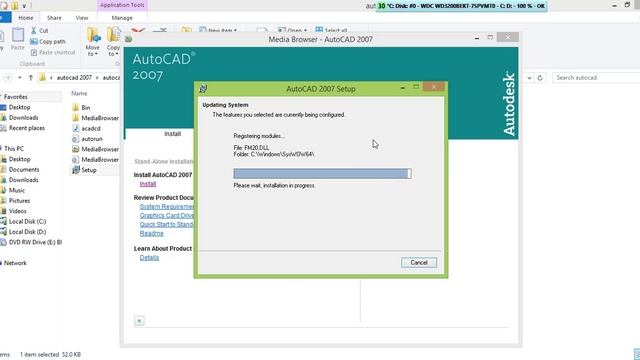
Task: Click the Select all option
Action: (331, 30)
